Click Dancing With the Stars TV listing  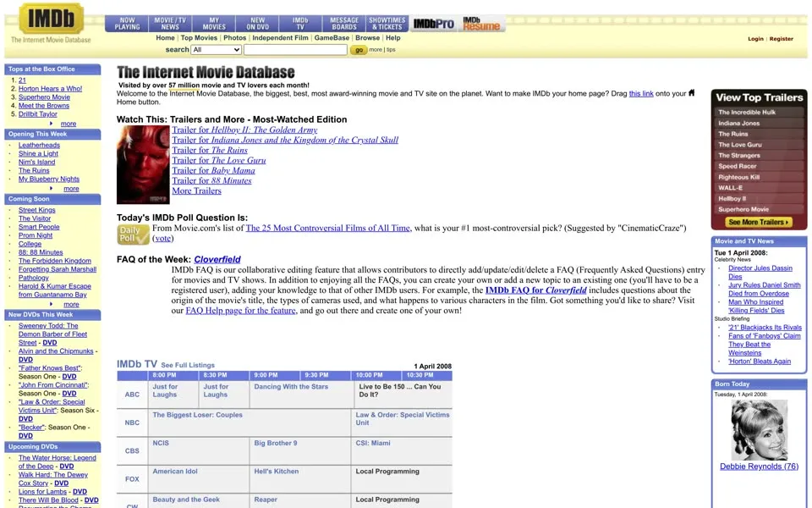tap(291, 387)
